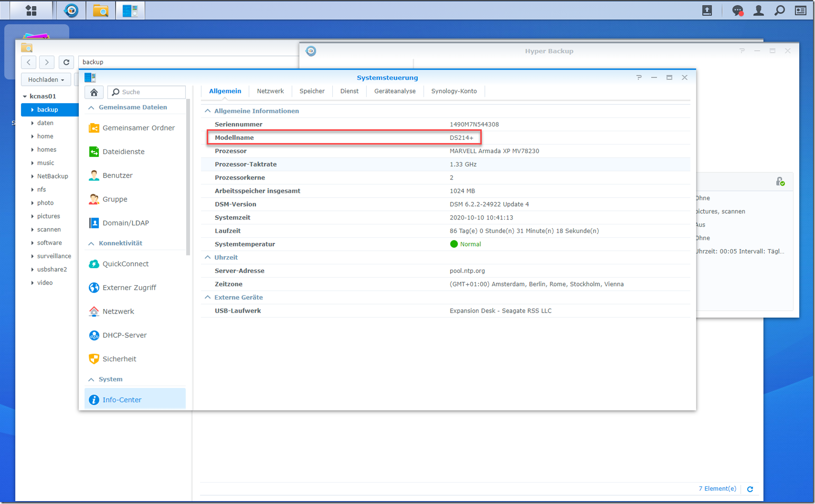Image resolution: width=815 pixels, height=504 pixels.
Task: Click the 7 Element(e) count
Action: point(717,489)
